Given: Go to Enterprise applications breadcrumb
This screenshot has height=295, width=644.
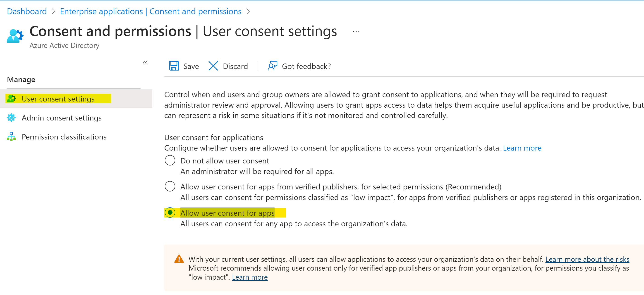Looking at the screenshot, I should click(151, 12).
